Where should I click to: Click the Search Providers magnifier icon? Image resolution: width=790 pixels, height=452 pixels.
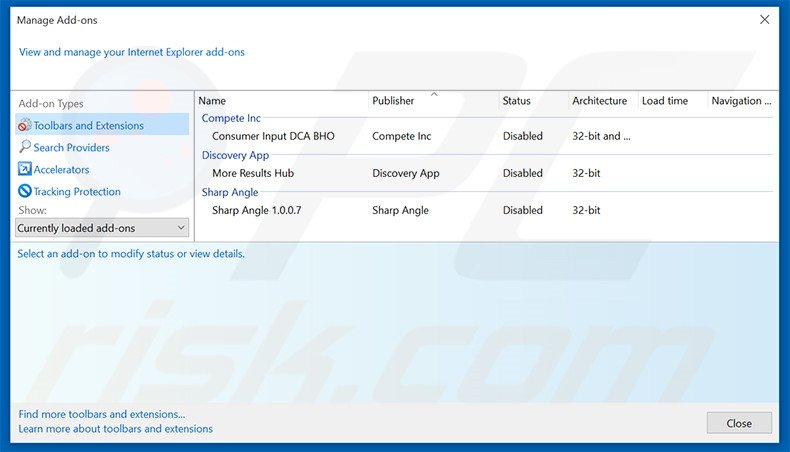[x=25, y=147]
